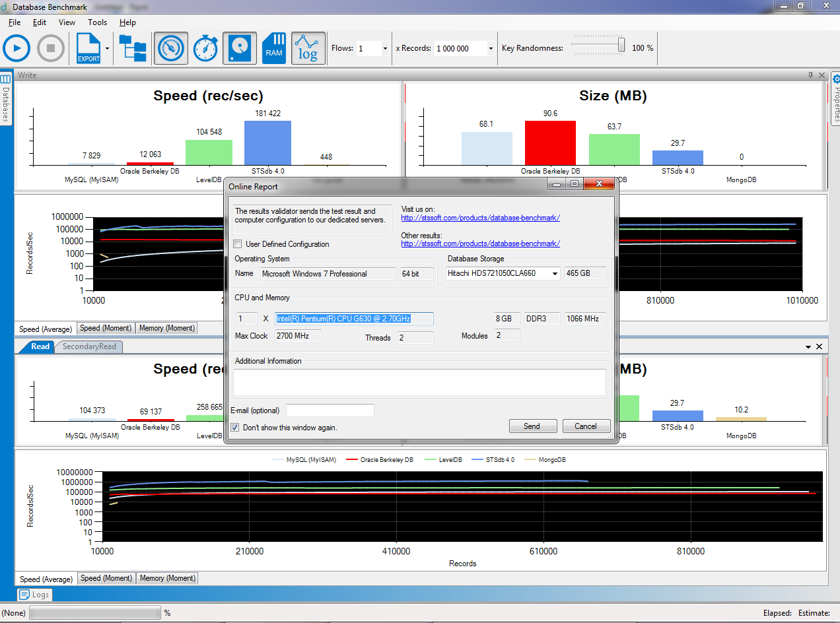Screen dimensions: 840x623
Task: Toggle the disk size chart icon
Action: coord(240,48)
